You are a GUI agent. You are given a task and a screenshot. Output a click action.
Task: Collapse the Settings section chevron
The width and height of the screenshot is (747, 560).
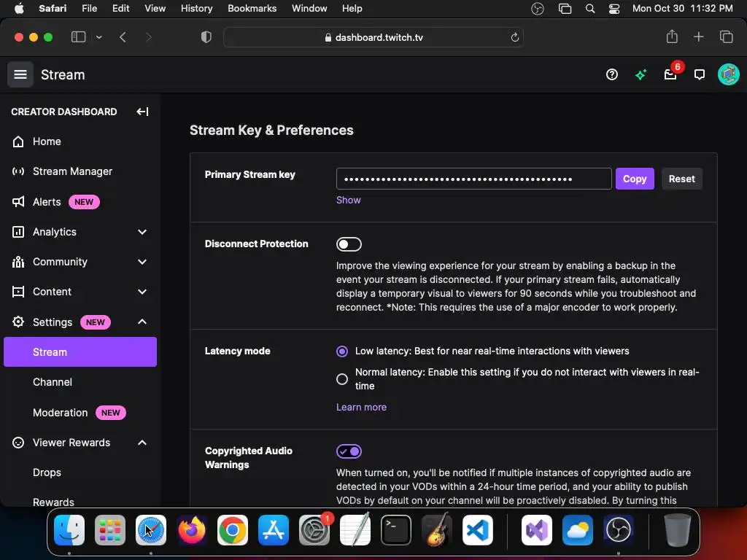[142, 322]
